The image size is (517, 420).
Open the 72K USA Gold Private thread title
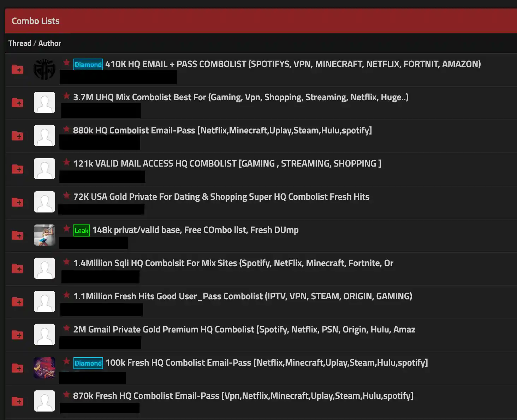pos(221,197)
